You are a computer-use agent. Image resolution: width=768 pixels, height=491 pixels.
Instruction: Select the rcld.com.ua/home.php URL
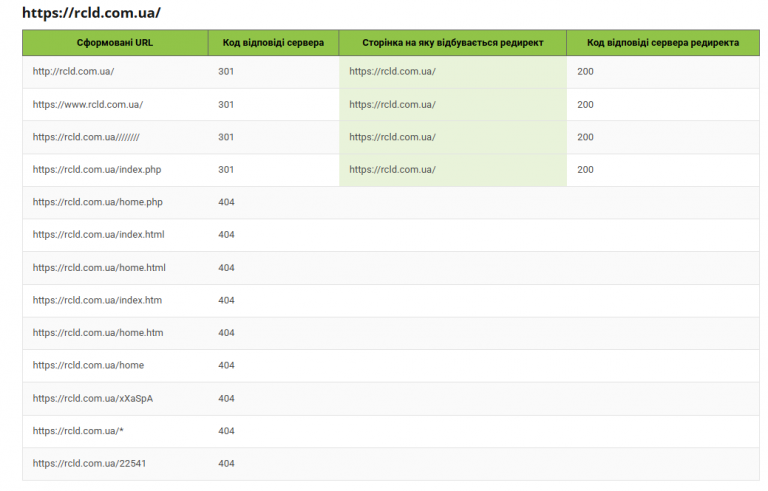click(98, 203)
